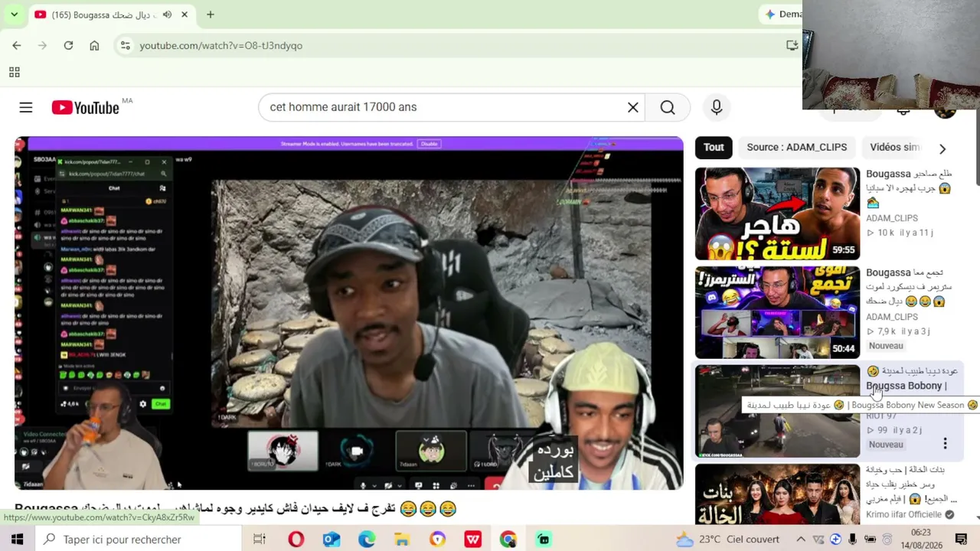Image resolution: width=980 pixels, height=551 pixels.
Task: Close the Bougassa YouTube tab
Action: click(x=185, y=15)
